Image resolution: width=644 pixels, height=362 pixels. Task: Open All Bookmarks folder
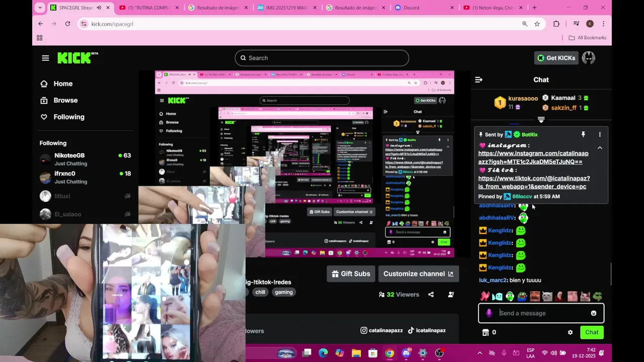[587, 38]
